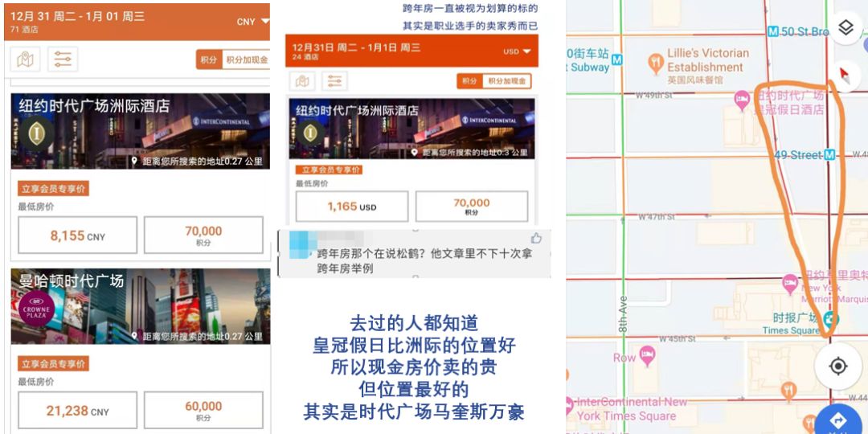Click the 皇冠假日酒店 hotel pin on map

point(742,101)
